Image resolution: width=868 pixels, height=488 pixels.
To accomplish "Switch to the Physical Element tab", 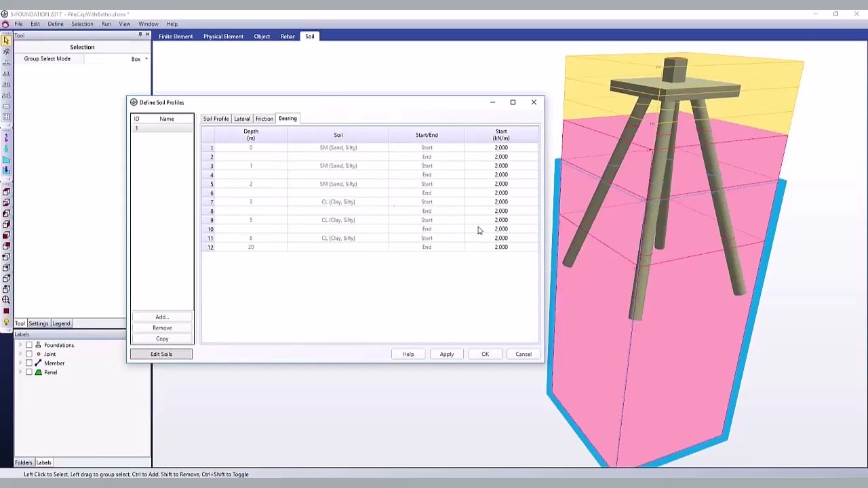I will 223,36.
